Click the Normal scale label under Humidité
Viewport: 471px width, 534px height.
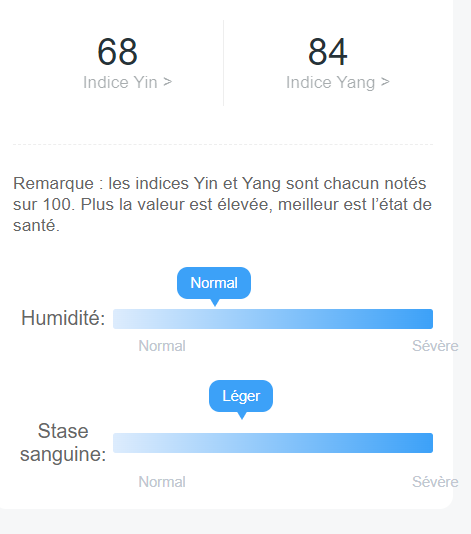162,346
